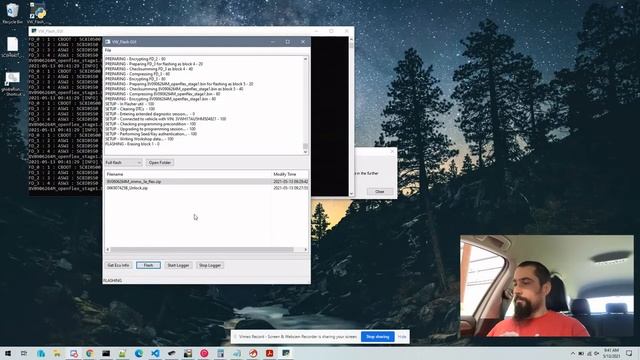Viewport: 640px width, 360px height.
Task: Open Visual Studio Code from the taskbar
Action: (155, 353)
